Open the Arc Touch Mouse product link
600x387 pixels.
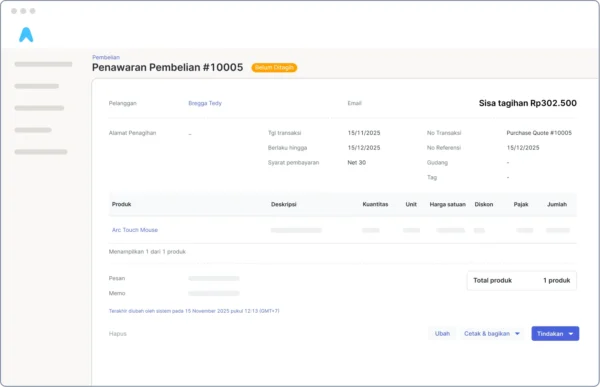tap(135, 230)
